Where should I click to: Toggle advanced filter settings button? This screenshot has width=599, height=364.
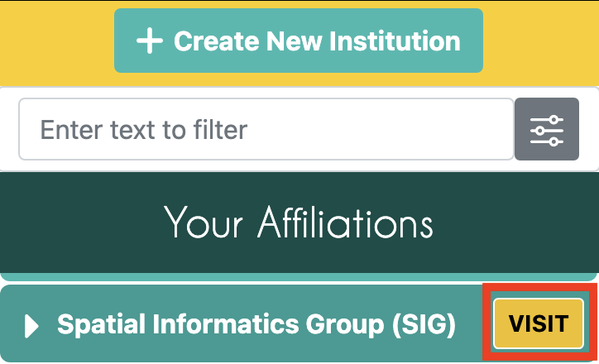[547, 130]
